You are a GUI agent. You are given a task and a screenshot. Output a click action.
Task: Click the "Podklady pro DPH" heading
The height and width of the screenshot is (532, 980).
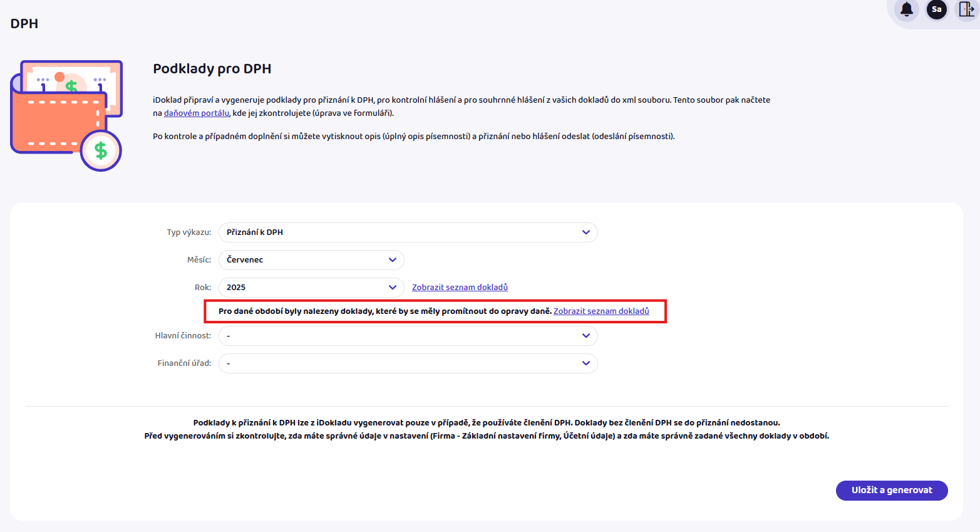212,69
